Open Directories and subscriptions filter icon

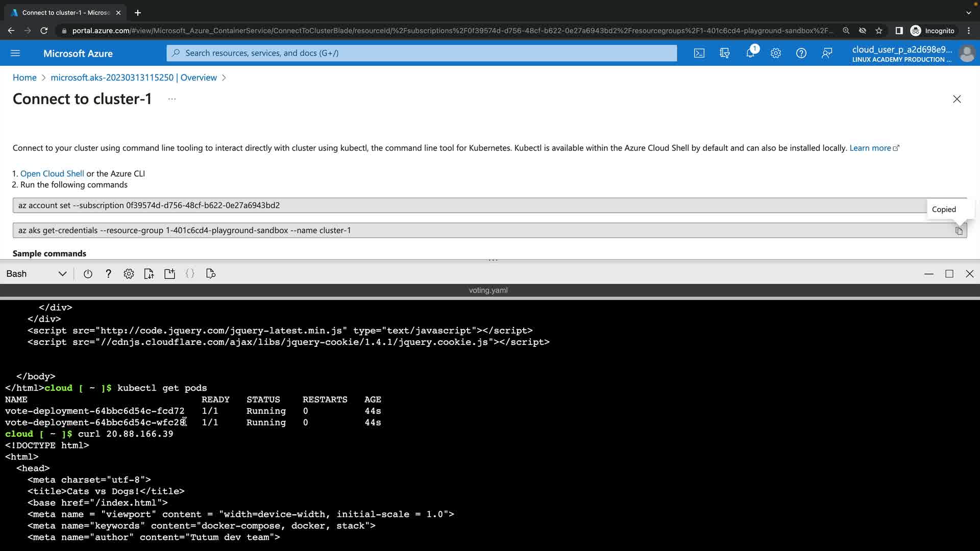click(x=724, y=53)
